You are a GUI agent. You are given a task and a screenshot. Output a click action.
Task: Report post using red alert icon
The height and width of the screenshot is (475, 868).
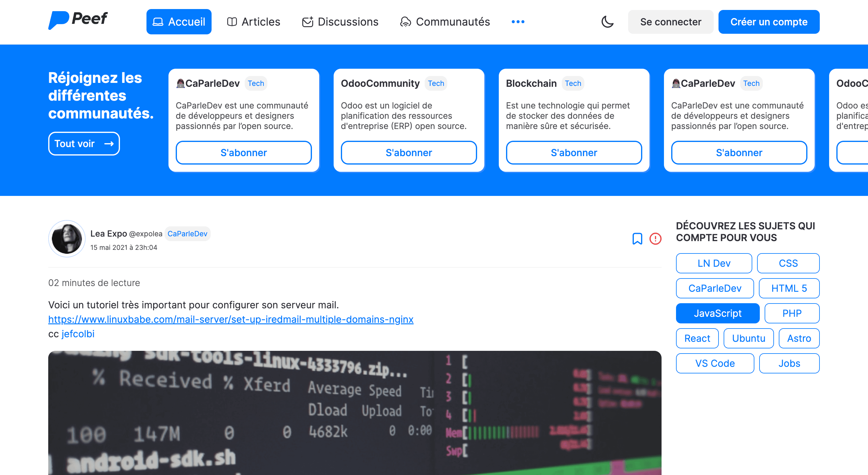tap(655, 238)
